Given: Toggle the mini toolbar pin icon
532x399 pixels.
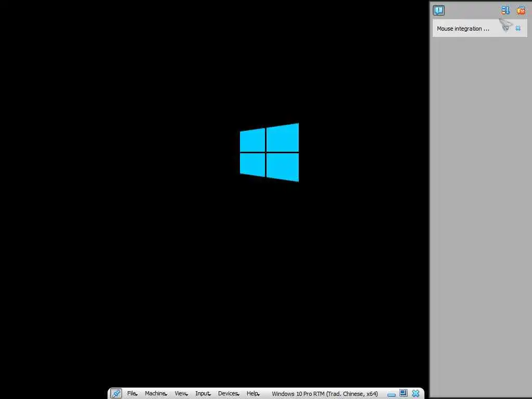Looking at the screenshot, I should [116, 393].
